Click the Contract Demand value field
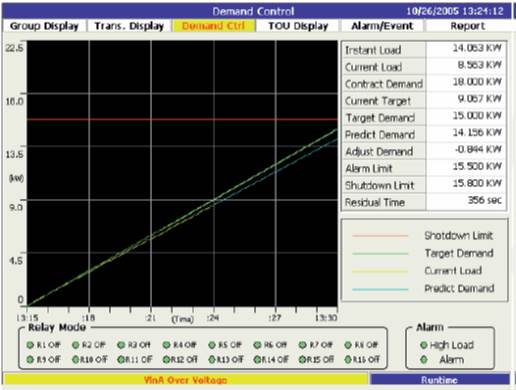This screenshot has width=516, height=390. click(466, 82)
